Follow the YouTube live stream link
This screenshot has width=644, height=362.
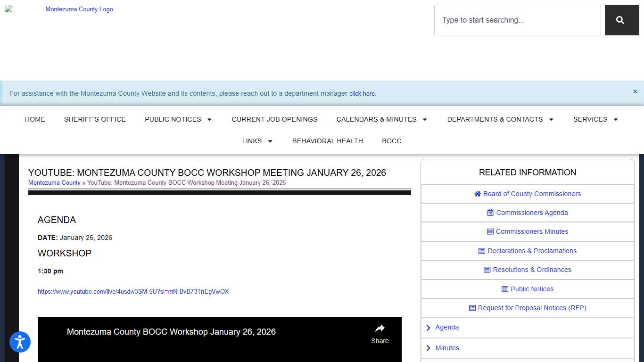[133, 291]
